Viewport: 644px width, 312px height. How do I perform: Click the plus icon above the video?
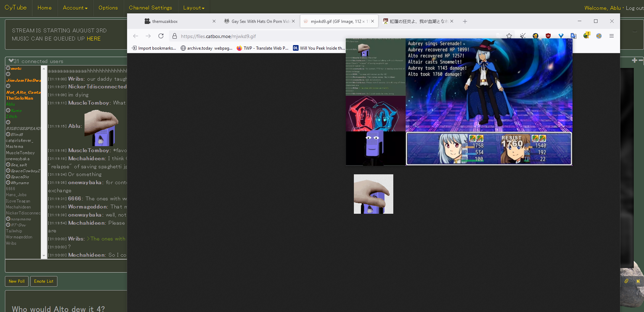pyautogui.click(x=634, y=61)
